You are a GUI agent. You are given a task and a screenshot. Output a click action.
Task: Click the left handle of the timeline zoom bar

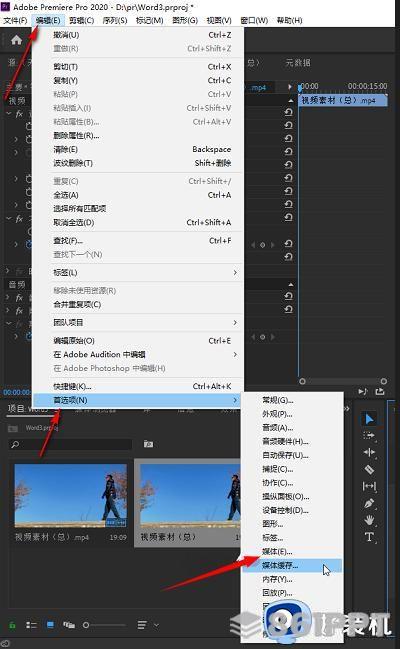pos(302,381)
